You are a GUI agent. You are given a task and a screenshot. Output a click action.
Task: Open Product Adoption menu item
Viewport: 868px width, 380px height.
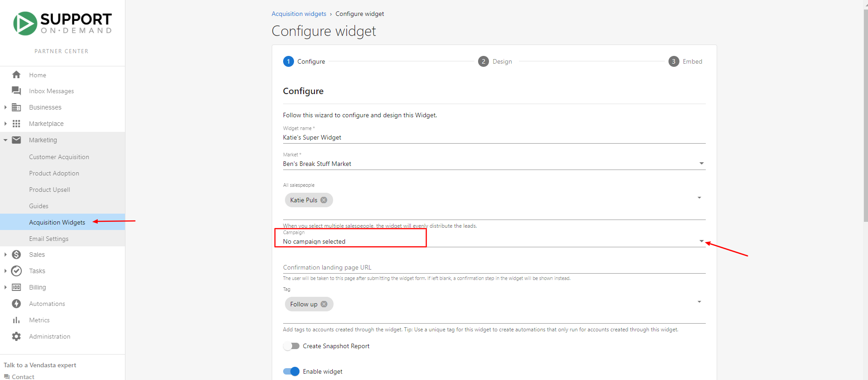(x=54, y=173)
